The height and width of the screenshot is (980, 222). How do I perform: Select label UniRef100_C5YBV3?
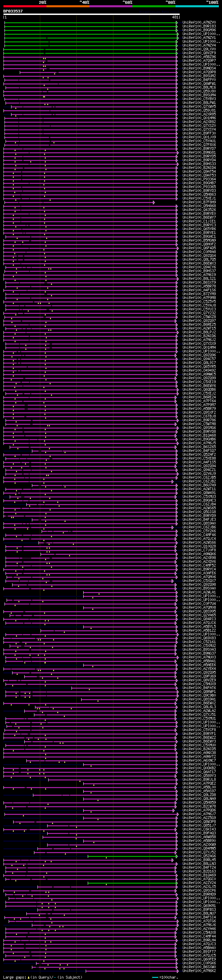(x=199, y=99)
